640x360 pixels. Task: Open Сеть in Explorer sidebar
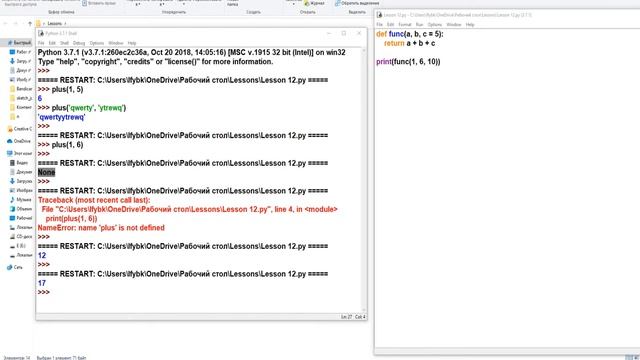click(15, 267)
